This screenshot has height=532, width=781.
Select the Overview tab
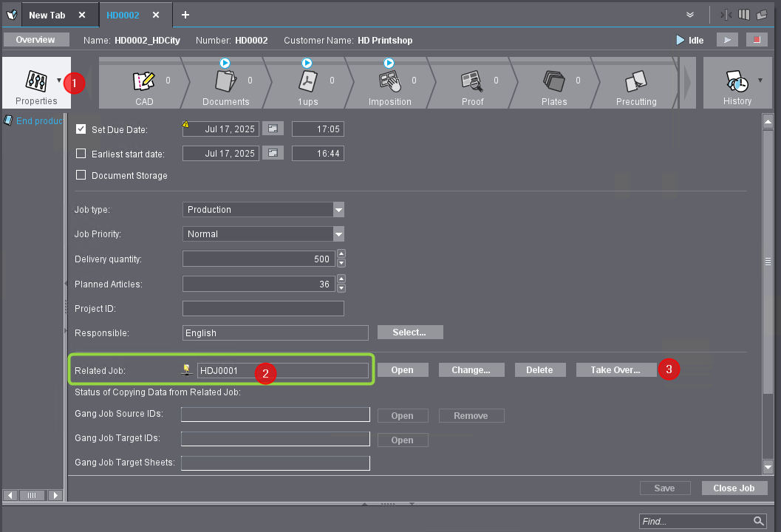pos(35,40)
